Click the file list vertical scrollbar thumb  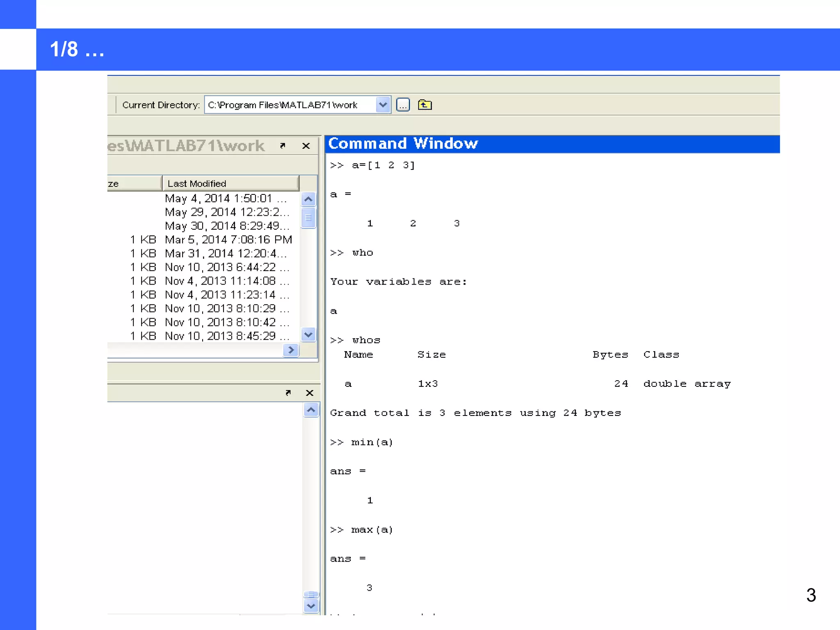[308, 218]
